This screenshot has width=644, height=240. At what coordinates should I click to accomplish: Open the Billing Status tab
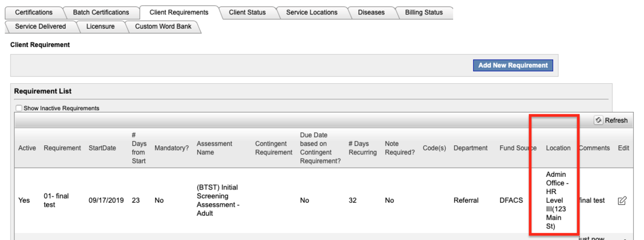tap(424, 12)
